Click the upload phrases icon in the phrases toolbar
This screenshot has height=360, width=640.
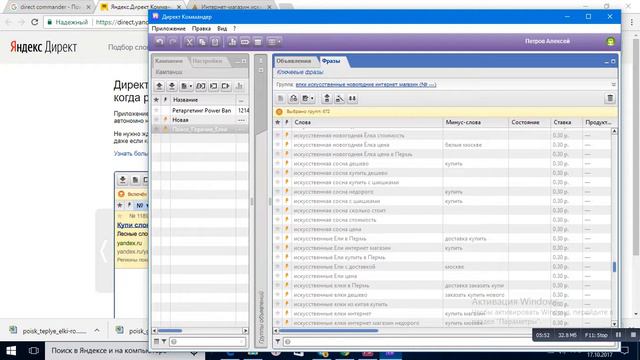[x=327, y=98]
